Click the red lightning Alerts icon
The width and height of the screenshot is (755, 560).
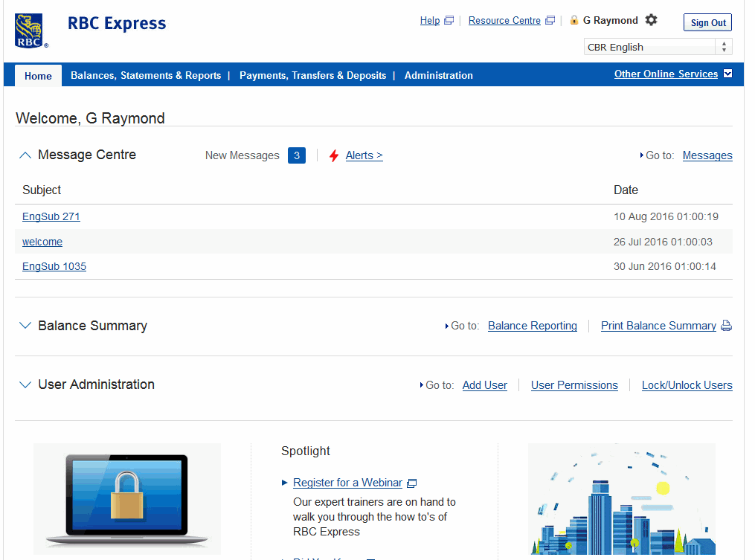334,155
